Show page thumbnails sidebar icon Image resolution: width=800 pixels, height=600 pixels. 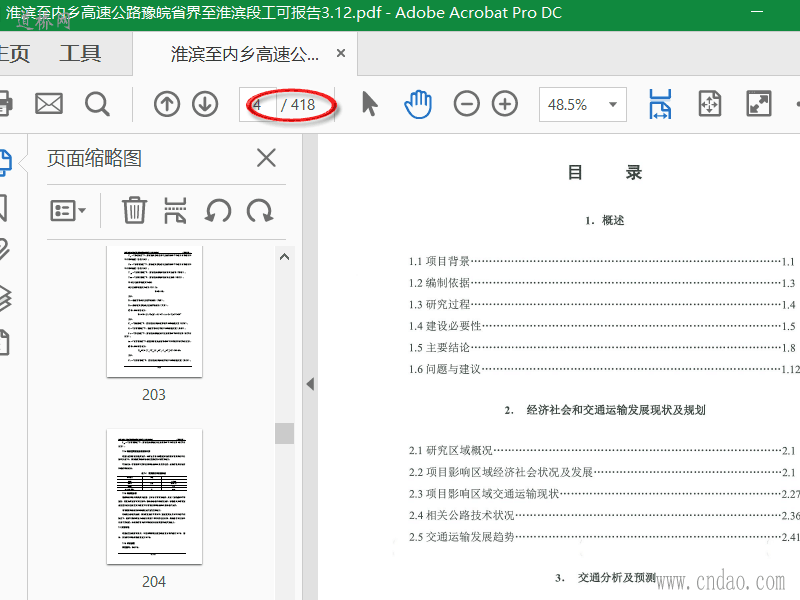pos(5,163)
